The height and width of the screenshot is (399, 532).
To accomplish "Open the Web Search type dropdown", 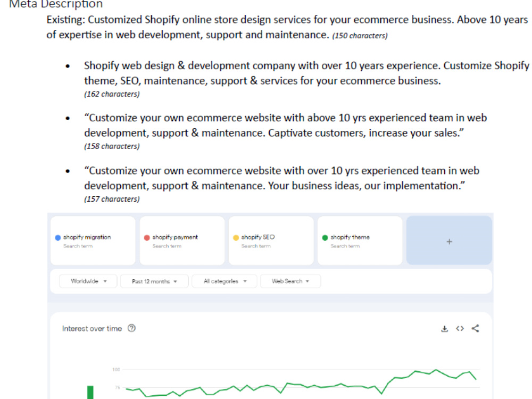I will [290, 281].
